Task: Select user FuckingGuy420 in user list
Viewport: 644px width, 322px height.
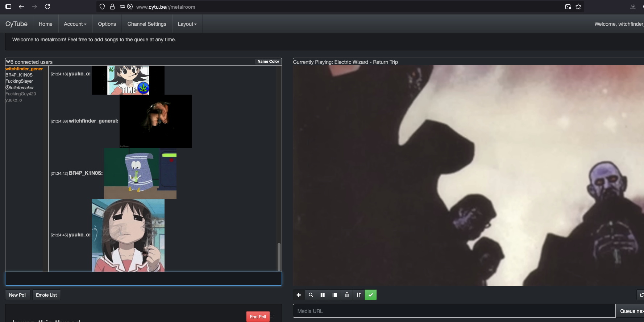Action: point(21,94)
